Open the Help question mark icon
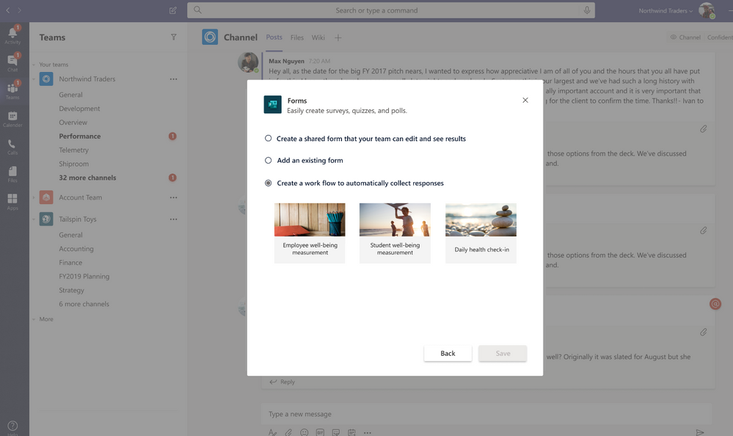Image resolution: width=733 pixels, height=436 pixels. [13, 426]
